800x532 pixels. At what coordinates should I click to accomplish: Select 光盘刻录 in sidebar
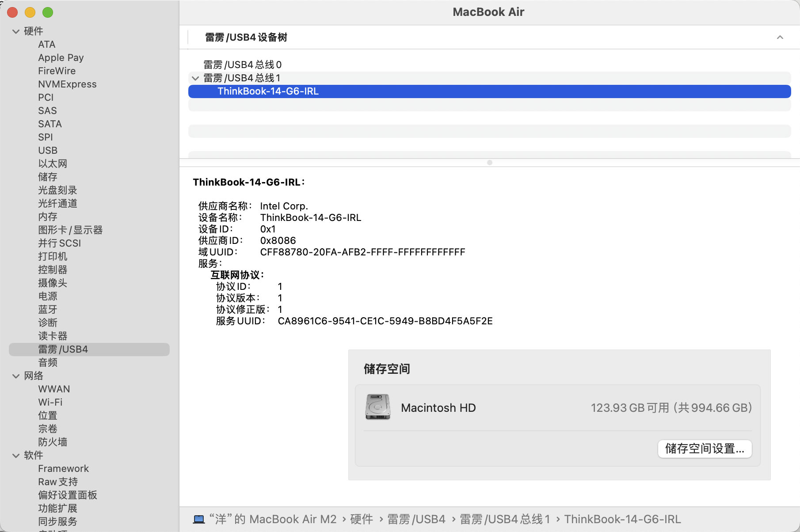(x=57, y=190)
